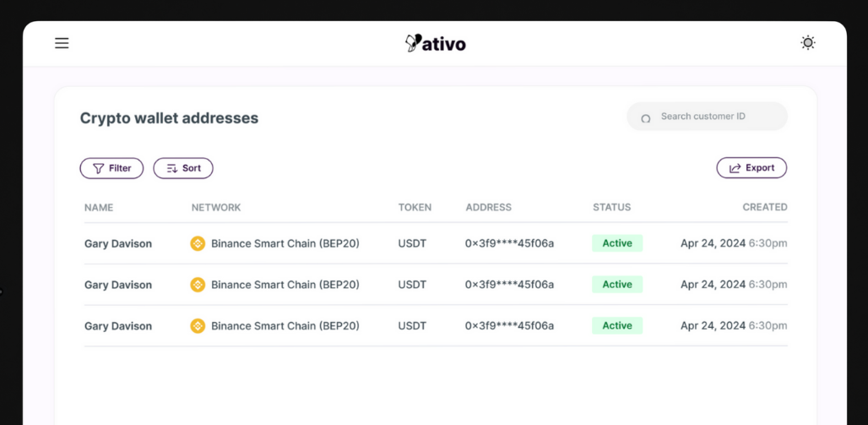Select Gary Davison name in the top row
Screen dimensions: 868x425
pyautogui.click(x=118, y=244)
